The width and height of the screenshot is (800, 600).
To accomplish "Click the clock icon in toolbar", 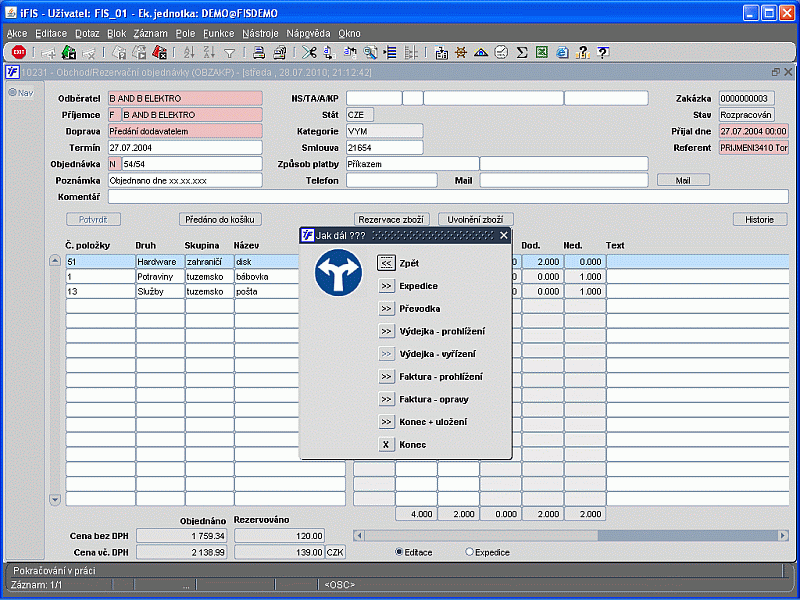I will coord(501,53).
